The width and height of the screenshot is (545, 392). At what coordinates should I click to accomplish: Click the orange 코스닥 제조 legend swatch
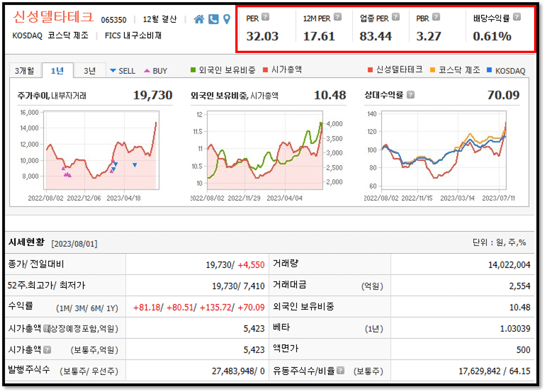[x=433, y=70]
